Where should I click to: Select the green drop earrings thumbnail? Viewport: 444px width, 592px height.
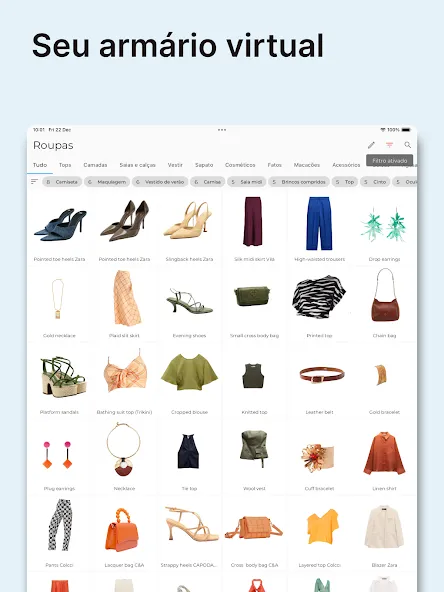click(384, 228)
